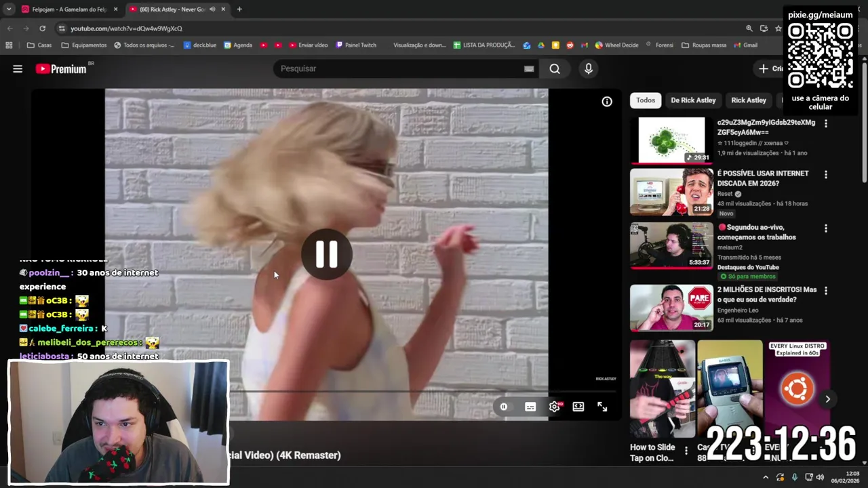Click the Reset channel name
Viewport: 868px width, 488px height.
tap(725, 194)
